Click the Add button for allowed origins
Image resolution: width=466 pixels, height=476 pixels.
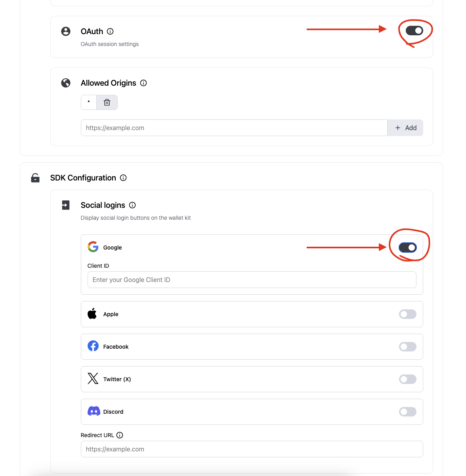(405, 127)
